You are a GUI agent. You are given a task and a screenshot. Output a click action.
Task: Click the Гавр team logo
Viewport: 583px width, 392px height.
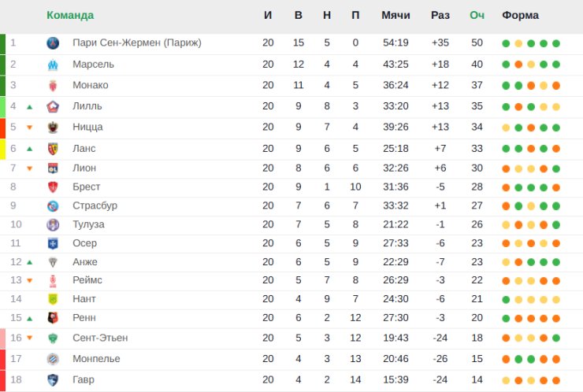coord(53,380)
